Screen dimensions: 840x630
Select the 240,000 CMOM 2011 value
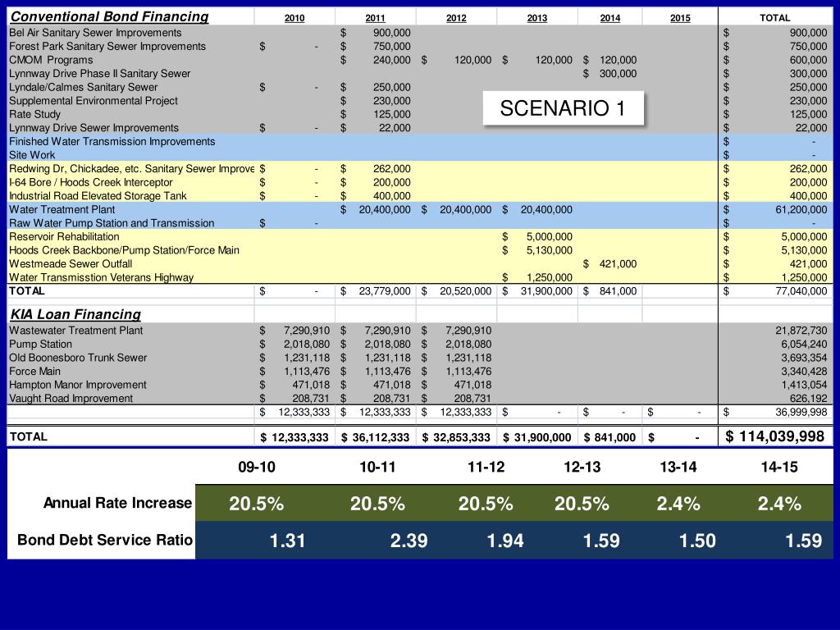(391, 60)
